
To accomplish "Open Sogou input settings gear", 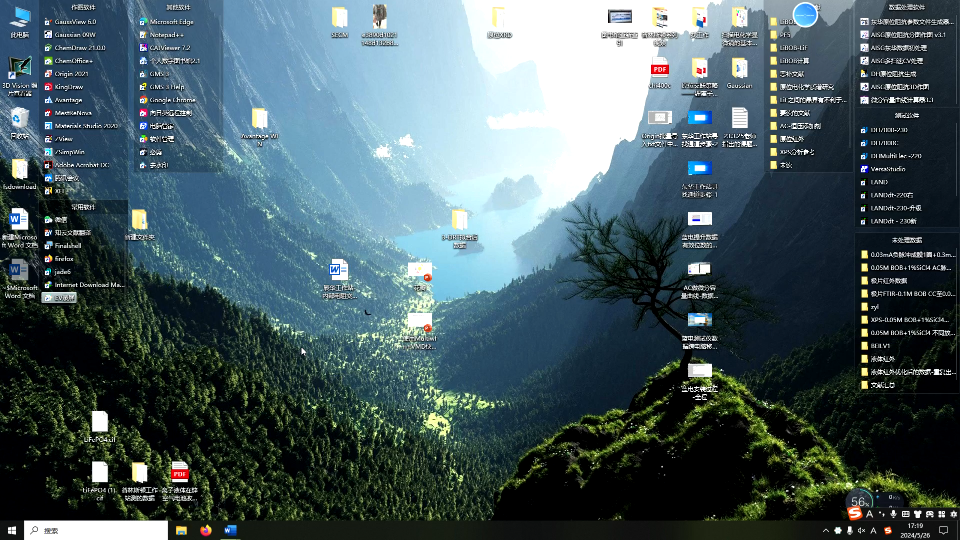I will [x=954, y=514].
